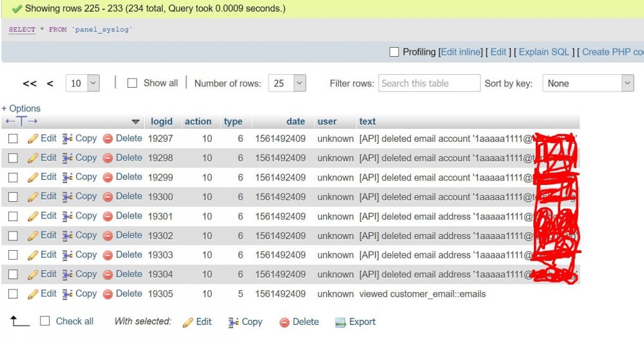This screenshot has height=343, width=644.
Task: Go to previous page with < button
Action: point(50,84)
